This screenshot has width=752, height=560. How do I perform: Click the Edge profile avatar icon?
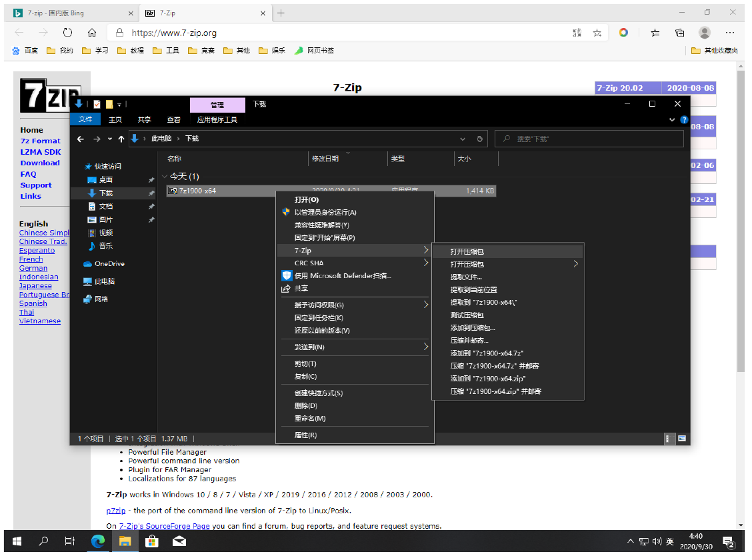coord(705,33)
